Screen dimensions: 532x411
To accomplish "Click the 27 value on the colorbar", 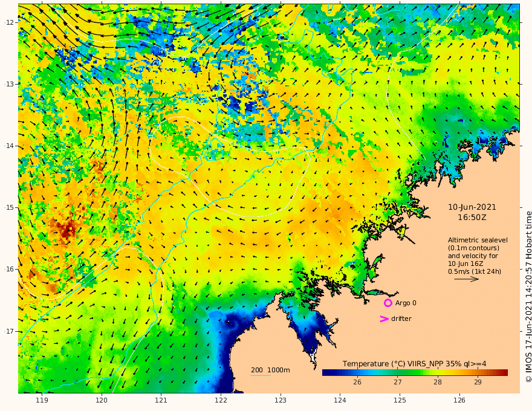I will pos(397,382).
